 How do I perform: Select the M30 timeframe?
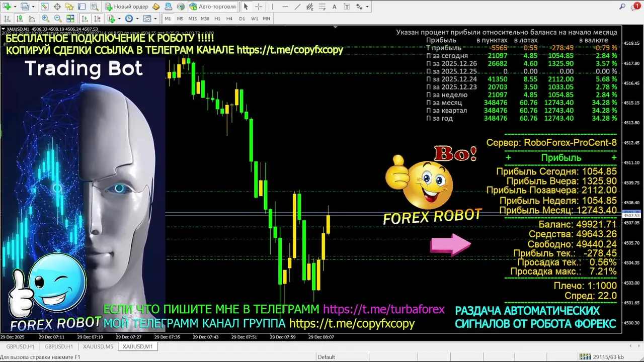(205, 19)
